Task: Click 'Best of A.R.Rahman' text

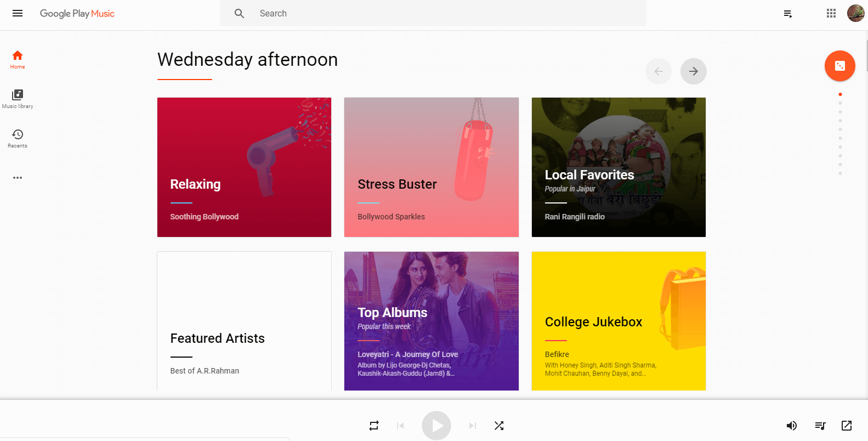Action: click(205, 371)
